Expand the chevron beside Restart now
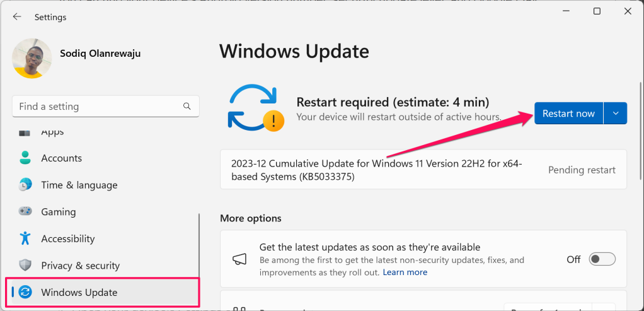Screen dimensions: 644x311 [x=616, y=114]
